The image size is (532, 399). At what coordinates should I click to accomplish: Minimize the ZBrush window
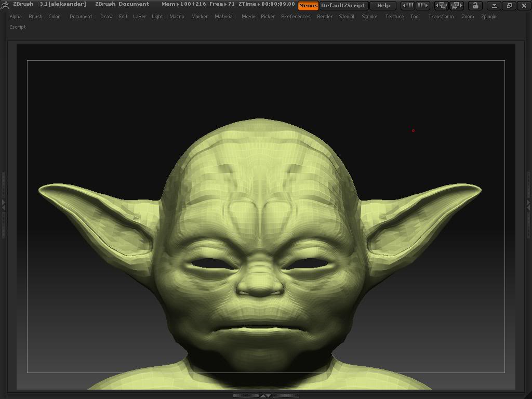pos(495,5)
